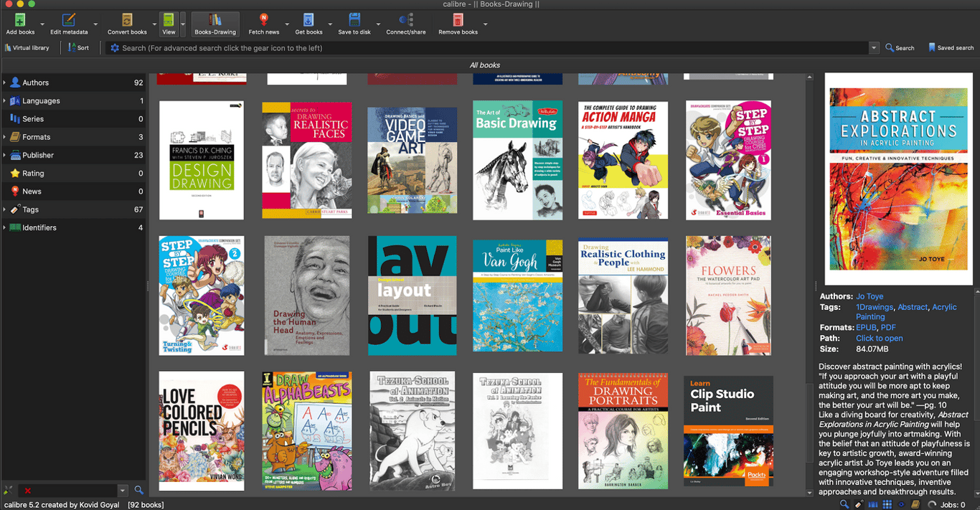The height and width of the screenshot is (510, 980).
Task: Click in the main search input field
Action: coord(494,48)
